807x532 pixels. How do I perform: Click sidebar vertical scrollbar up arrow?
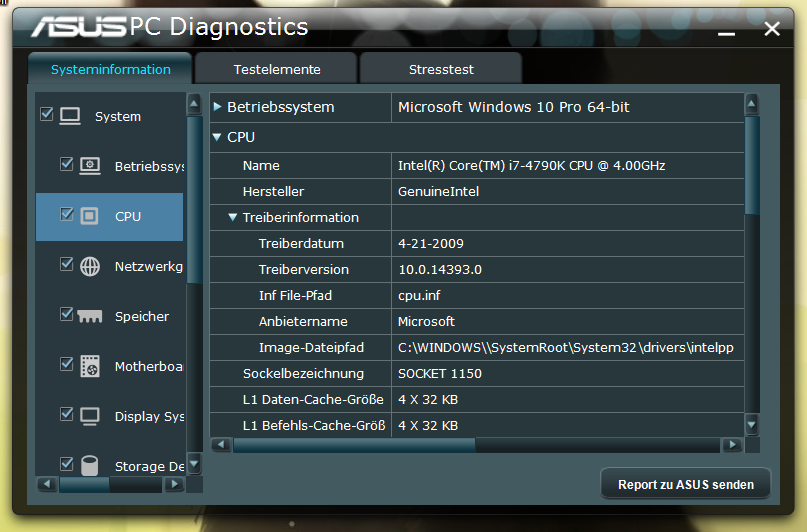click(194, 104)
